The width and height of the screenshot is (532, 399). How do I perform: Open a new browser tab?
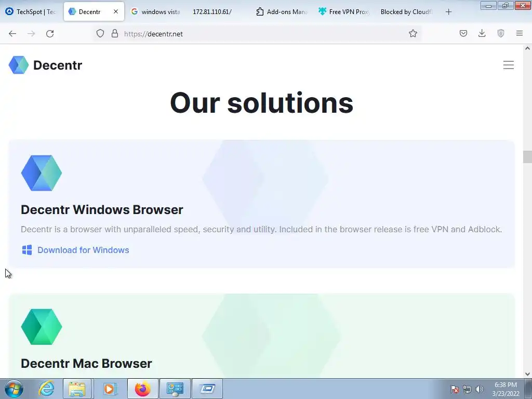tap(448, 12)
